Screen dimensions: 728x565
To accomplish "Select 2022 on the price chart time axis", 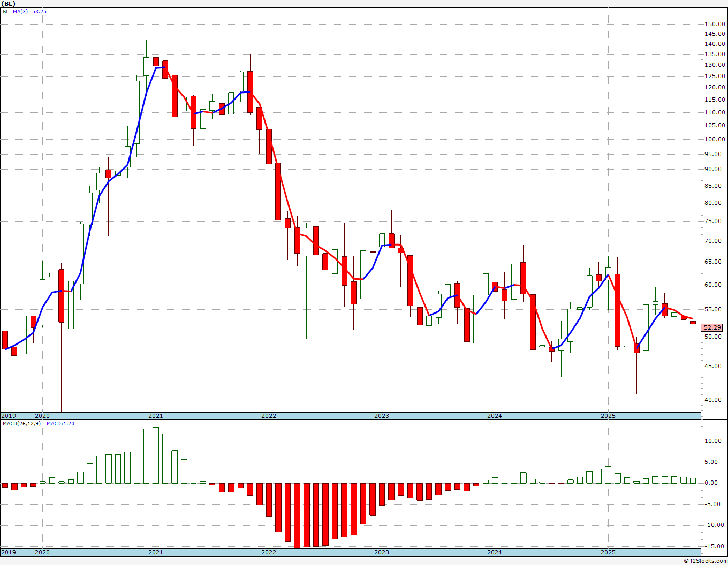I will (269, 416).
